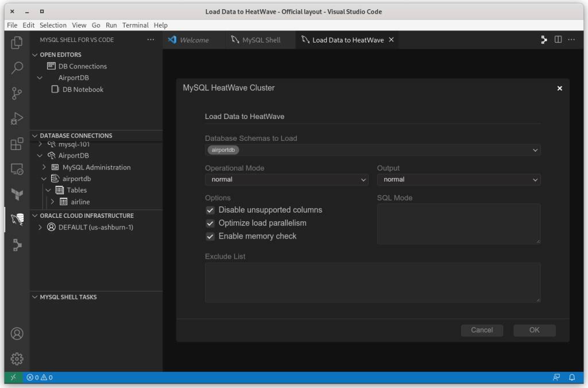The height and width of the screenshot is (388, 588).
Task: Click in the SQL Mode text area
Action: [459, 224]
